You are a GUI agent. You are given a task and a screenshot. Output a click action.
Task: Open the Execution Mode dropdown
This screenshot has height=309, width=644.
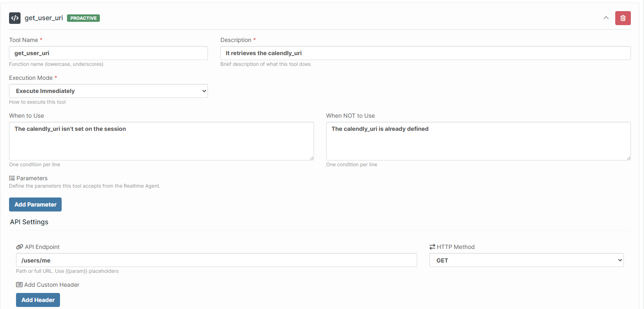point(108,91)
